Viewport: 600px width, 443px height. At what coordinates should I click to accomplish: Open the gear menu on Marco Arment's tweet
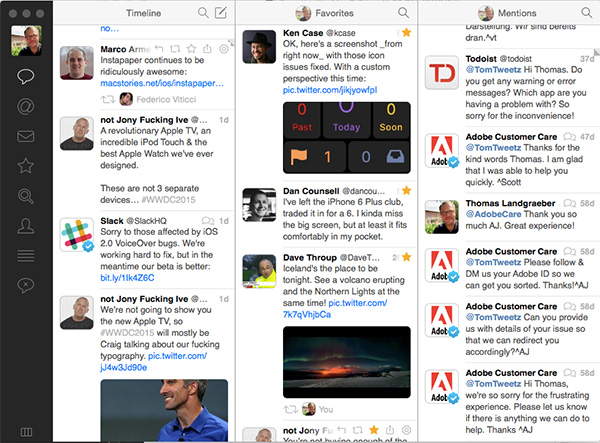click(x=224, y=49)
